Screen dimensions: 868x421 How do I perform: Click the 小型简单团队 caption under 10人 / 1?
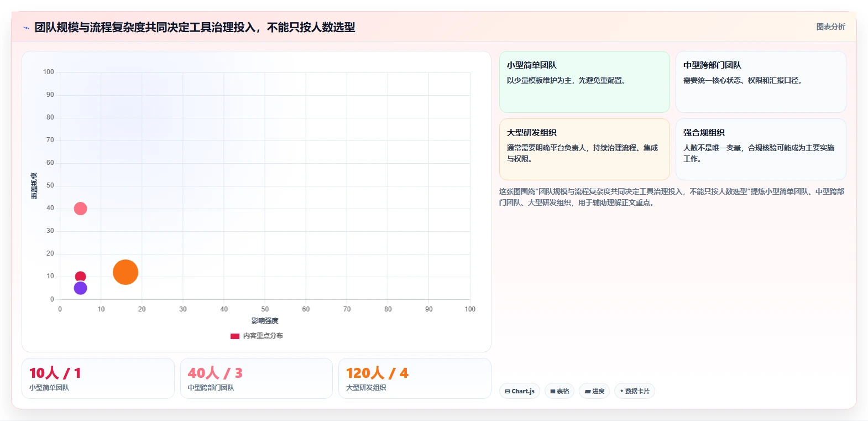coord(49,388)
